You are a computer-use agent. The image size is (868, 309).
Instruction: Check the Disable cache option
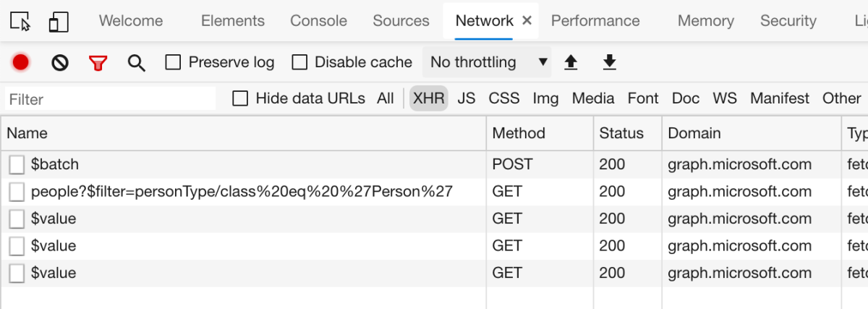pyautogui.click(x=299, y=63)
